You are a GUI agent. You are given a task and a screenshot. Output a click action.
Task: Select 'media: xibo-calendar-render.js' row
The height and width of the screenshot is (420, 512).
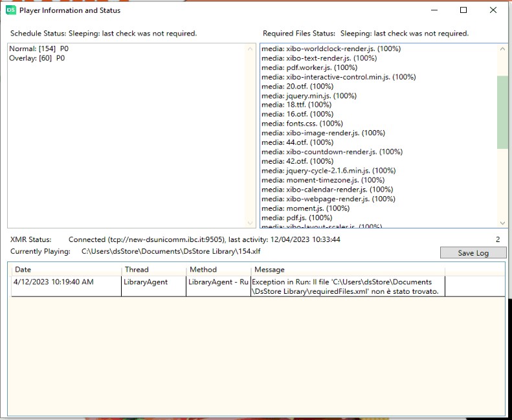[327, 190]
